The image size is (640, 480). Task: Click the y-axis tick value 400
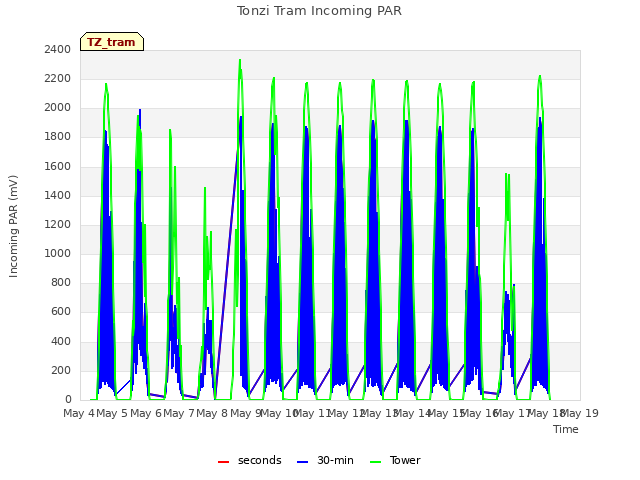pyautogui.click(x=61, y=342)
